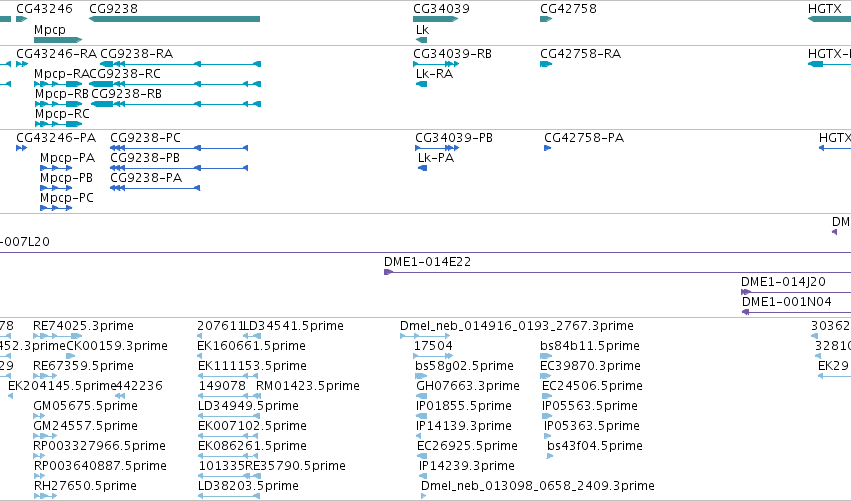Open the Mpcp-RC transcript label

tap(62, 114)
